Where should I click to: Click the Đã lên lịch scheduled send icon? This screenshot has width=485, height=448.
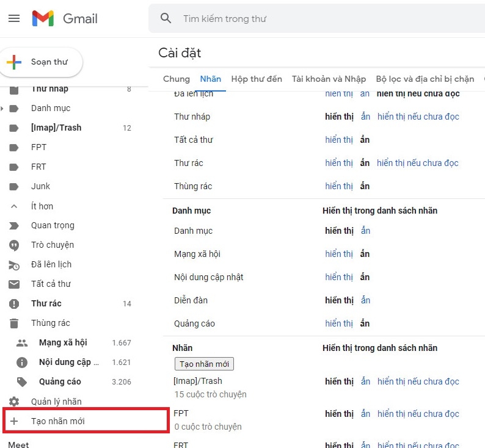(x=14, y=265)
